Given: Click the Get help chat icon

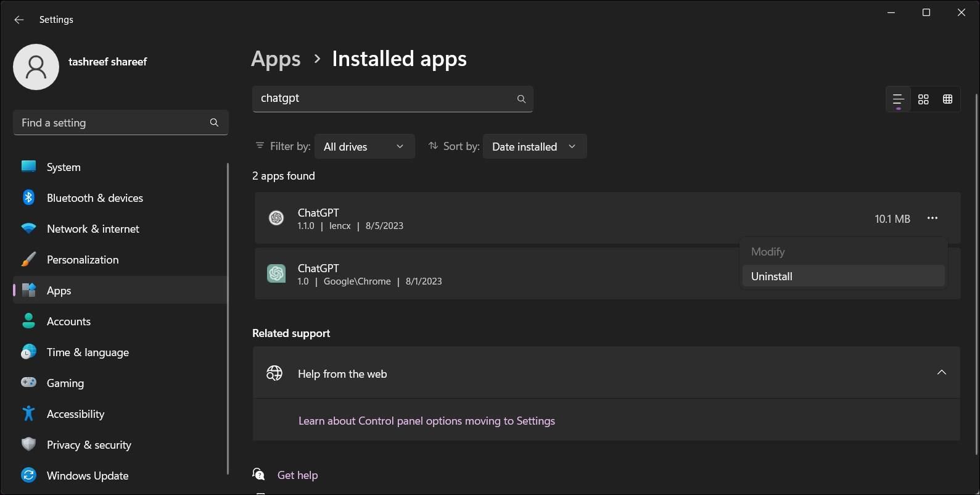Looking at the screenshot, I should pyautogui.click(x=258, y=474).
